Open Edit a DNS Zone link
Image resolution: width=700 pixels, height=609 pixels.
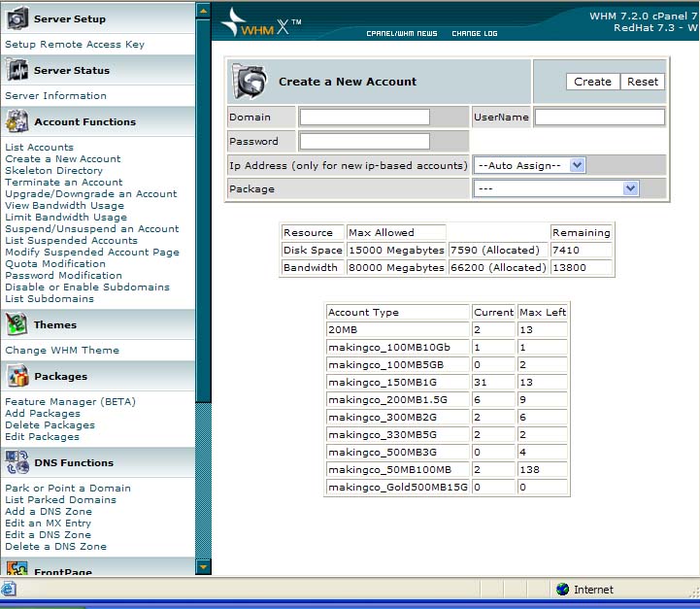(x=49, y=534)
